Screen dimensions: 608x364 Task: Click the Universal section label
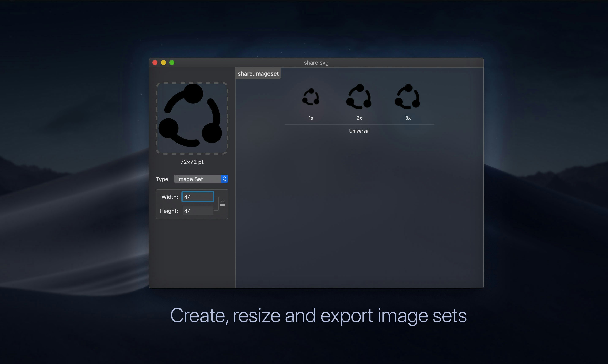(359, 131)
